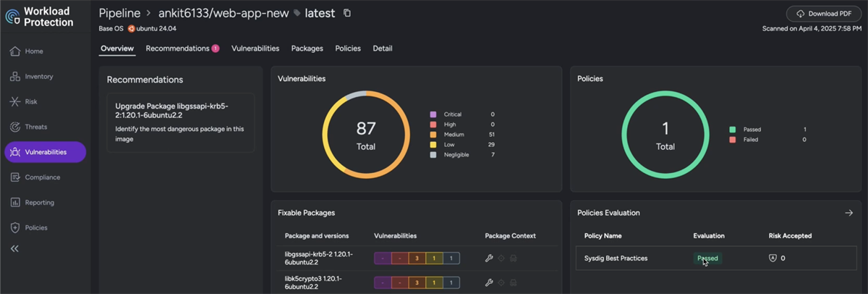This screenshot has width=868, height=294.
Task: Open the Inventory sidebar section
Action: click(38, 77)
